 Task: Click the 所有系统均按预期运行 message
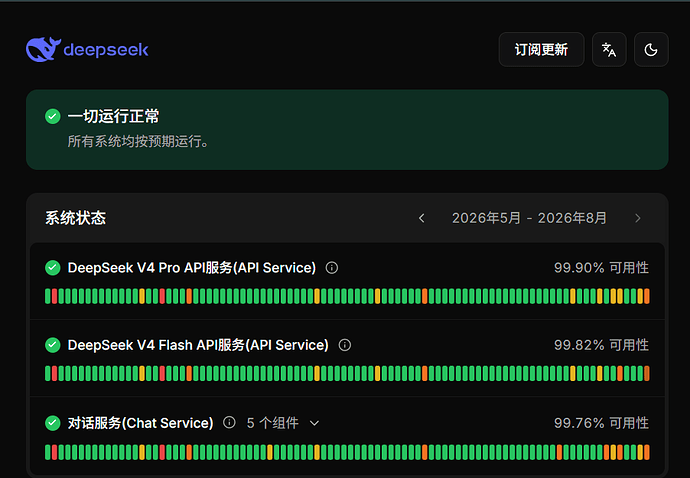coord(138,141)
